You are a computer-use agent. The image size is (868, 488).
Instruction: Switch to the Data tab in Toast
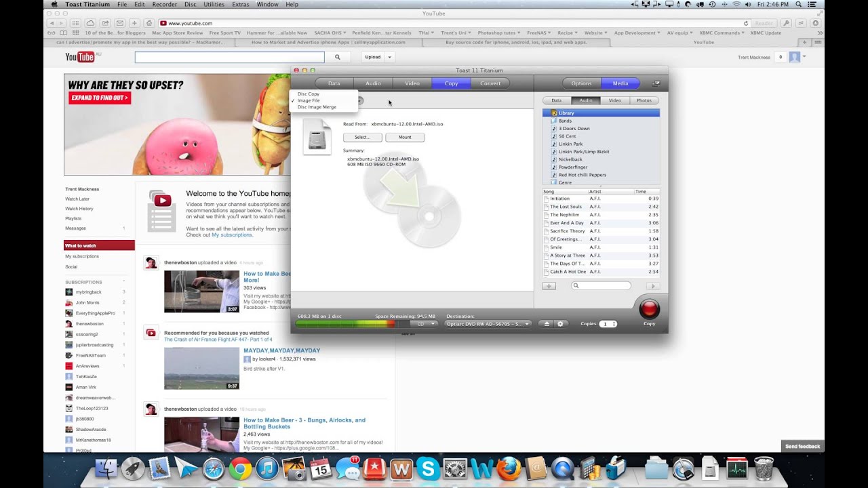(334, 83)
